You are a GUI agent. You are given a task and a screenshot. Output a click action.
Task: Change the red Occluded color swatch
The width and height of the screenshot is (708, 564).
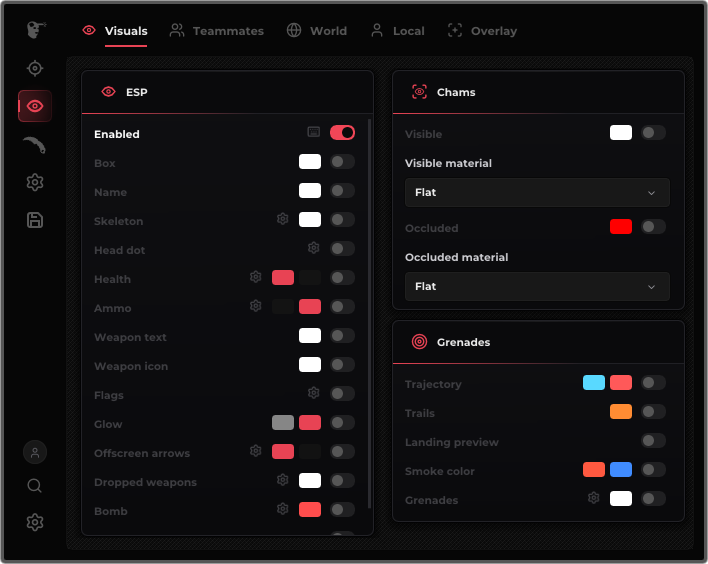click(621, 227)
